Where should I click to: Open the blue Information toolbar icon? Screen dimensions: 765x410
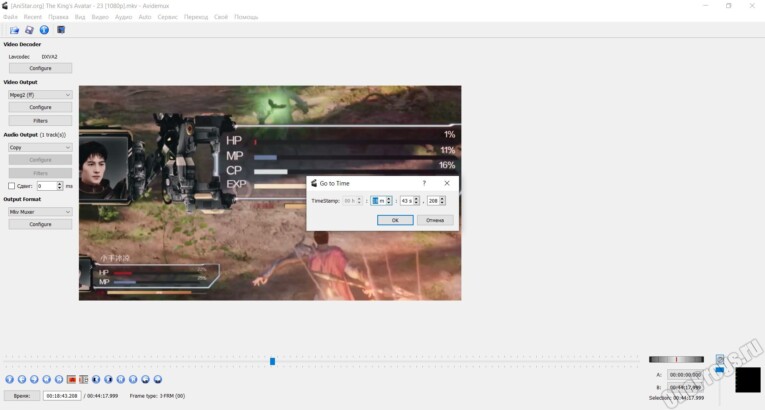[x=44, y=30]
